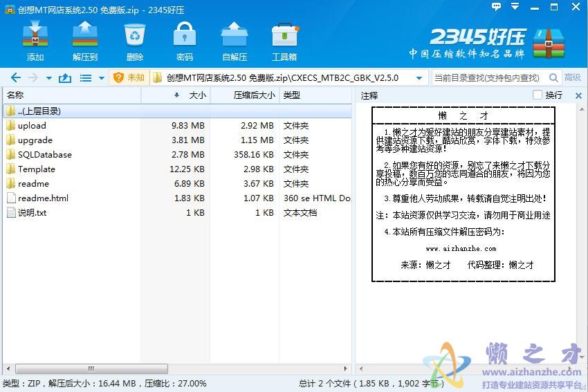Image resolution: width=588 pixels, height=392 pixels.
Task: Go forward with the right arrow button
Action: (33, 77)
